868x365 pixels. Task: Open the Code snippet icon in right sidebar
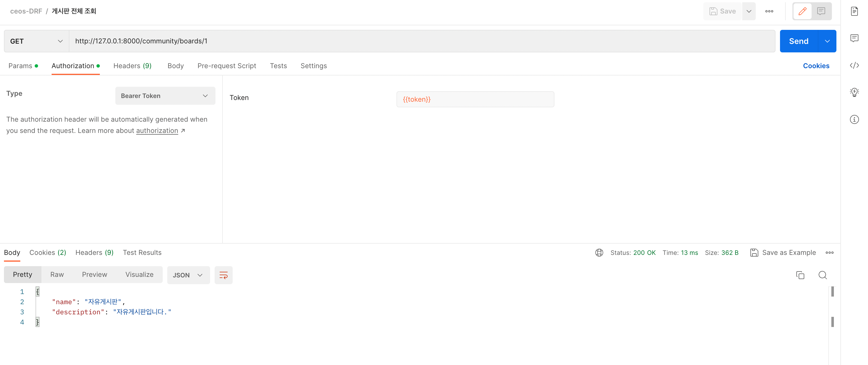coord(854,65)
